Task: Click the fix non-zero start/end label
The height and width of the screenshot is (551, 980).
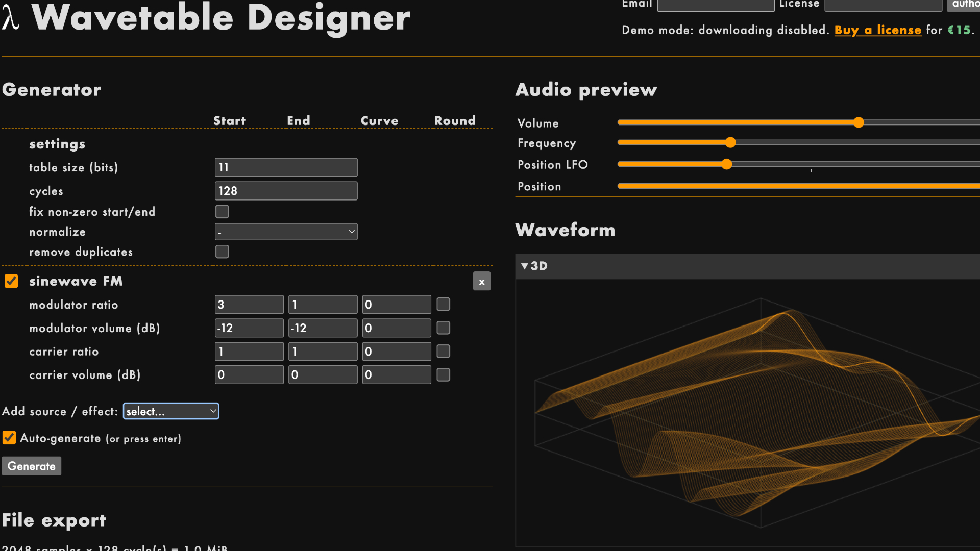Action: pos(92,212)
